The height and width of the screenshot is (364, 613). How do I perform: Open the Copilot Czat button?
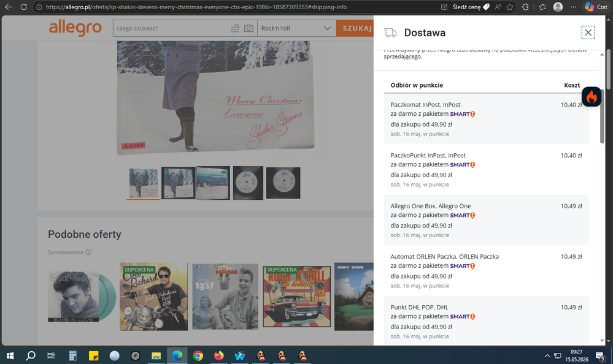pyautogui.click(x=596, y=7)
